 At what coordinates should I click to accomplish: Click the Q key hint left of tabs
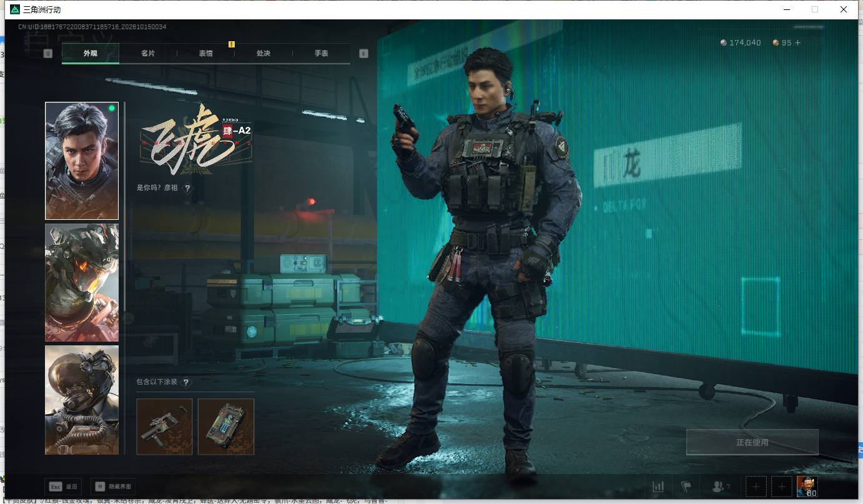48,54
